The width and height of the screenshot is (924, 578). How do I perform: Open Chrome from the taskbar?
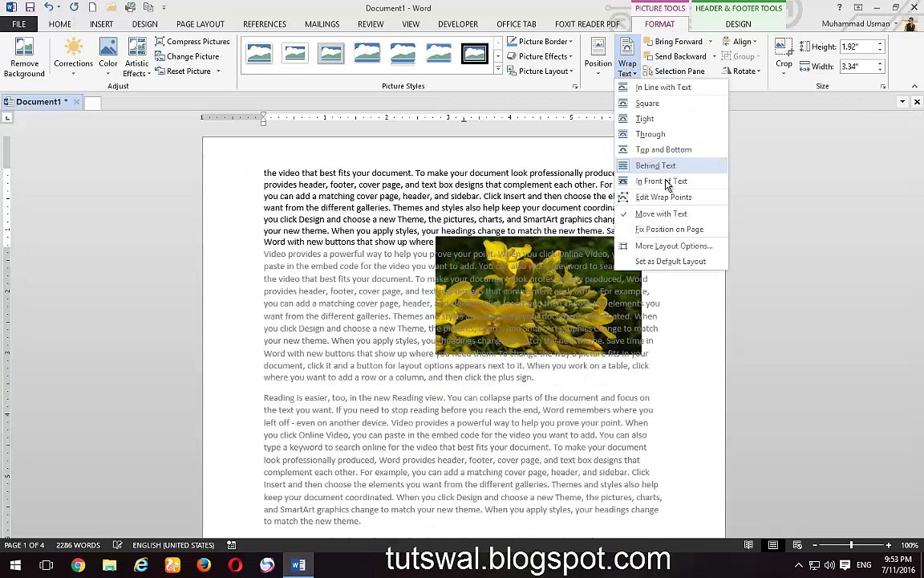[78, 565]
